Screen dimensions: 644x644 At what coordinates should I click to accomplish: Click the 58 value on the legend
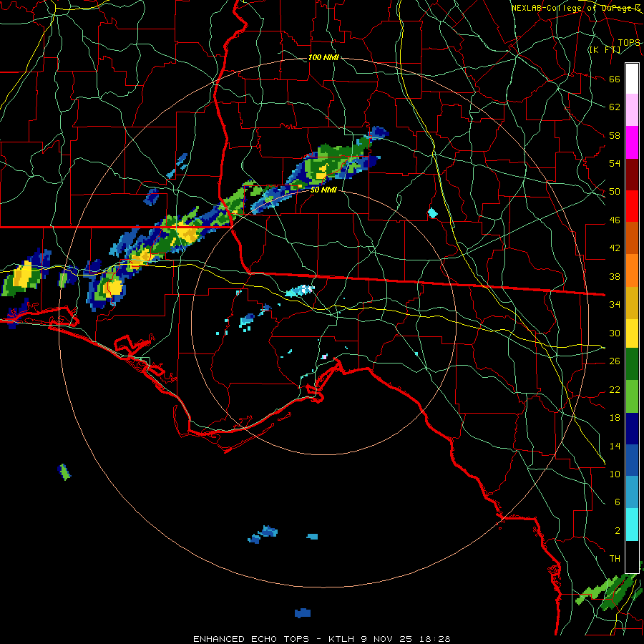point(615,135)
